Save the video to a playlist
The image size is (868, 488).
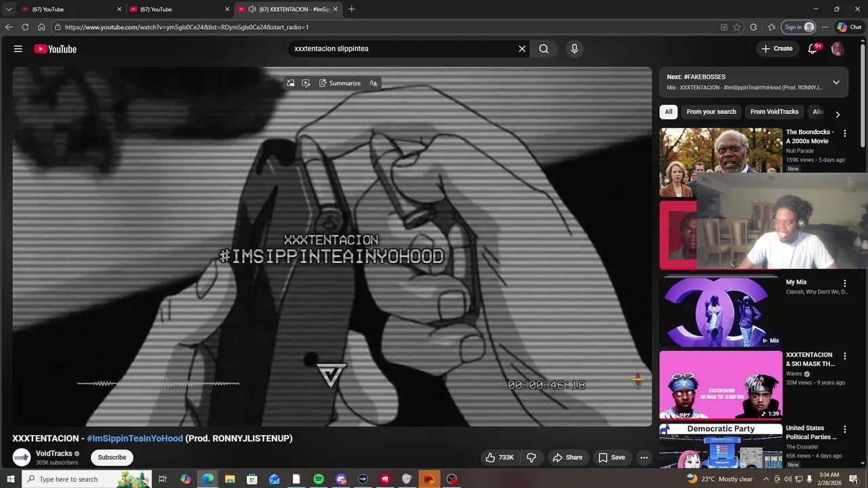coord(612,457)
